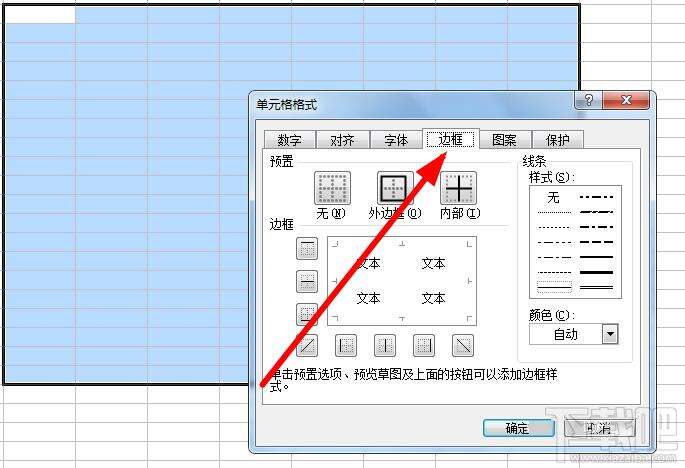Toggle the diagonal-down border button
Screen dimensions: 685x468
pos(463,346)
